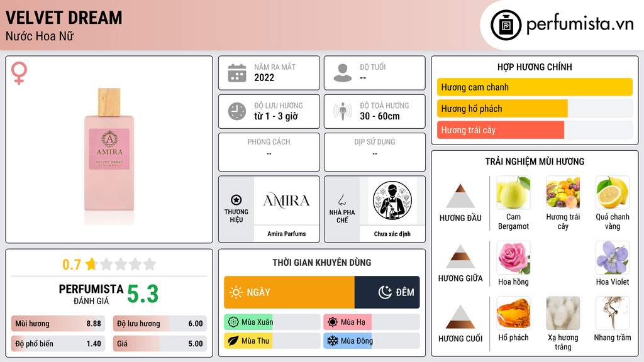Screen dimensions: 644x362
Task: Click the Hương đầu pyramid icon
Action: 460,196
